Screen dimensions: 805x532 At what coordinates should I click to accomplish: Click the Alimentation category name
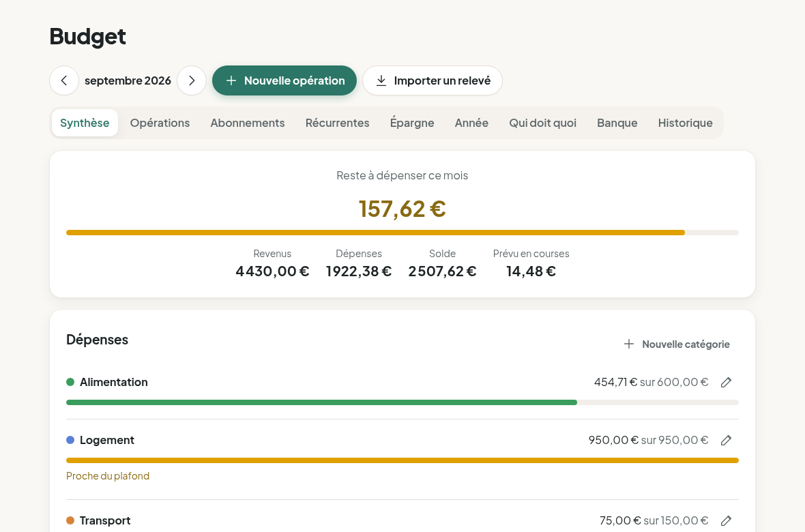(113, 382)
